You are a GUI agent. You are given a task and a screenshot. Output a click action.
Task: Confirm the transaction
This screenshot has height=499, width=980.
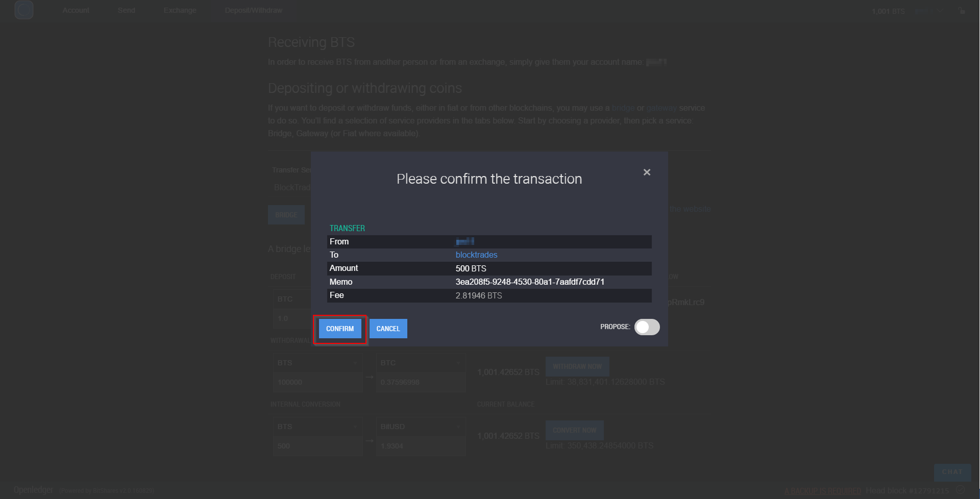tap(340, 329)
